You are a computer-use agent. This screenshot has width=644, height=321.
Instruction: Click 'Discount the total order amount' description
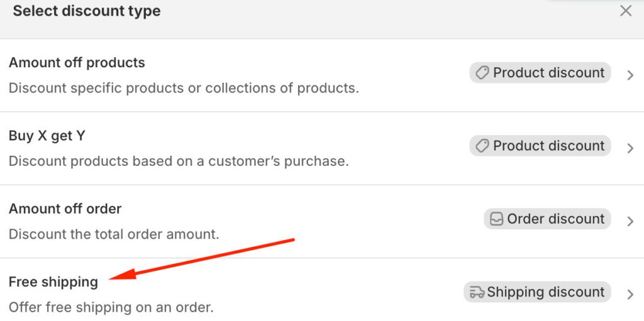tap(114, 234)
